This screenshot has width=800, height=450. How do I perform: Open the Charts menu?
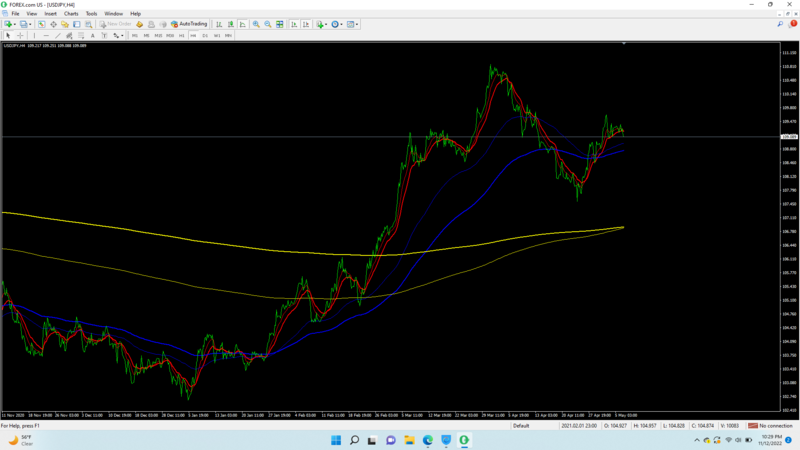(x=71, y=14)
